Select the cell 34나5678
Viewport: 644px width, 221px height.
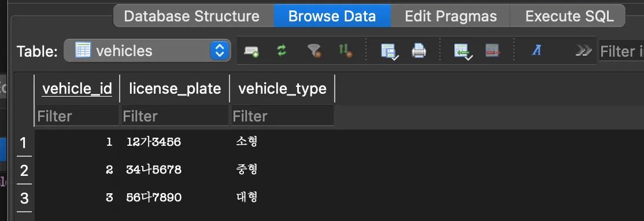[x=175, y=170]
